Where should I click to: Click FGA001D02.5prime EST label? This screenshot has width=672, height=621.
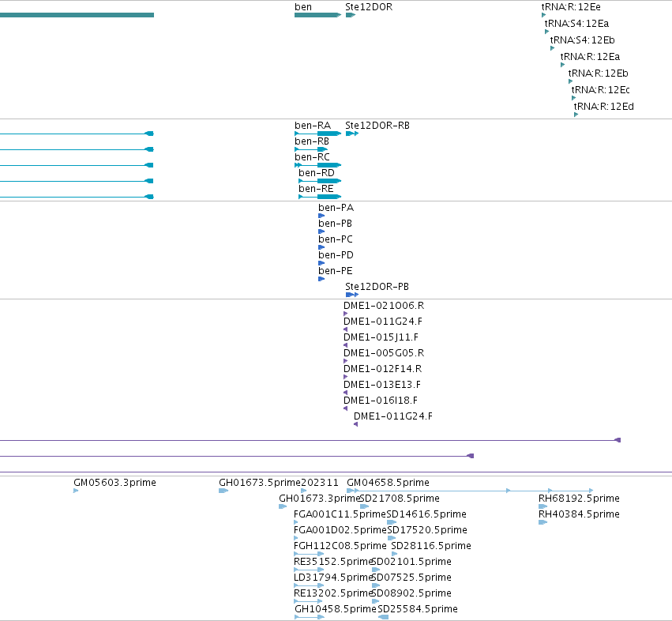[x=340, y=530]
